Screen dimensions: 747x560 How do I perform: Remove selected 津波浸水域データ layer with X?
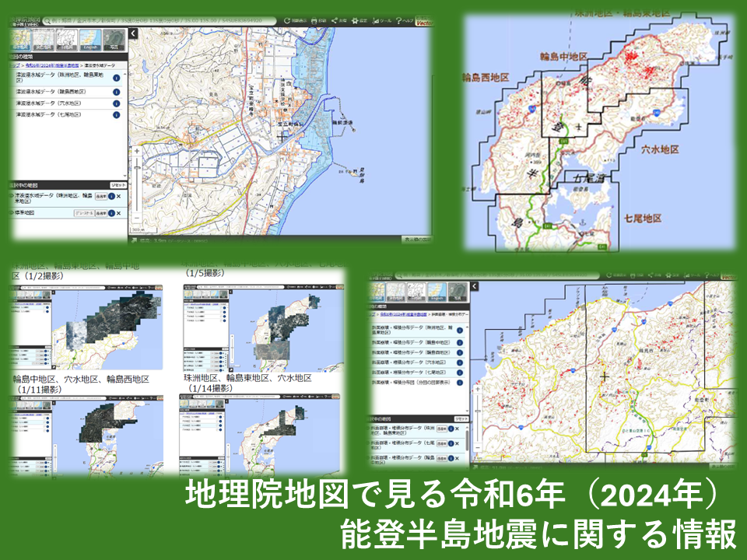[x=118, y=196]
